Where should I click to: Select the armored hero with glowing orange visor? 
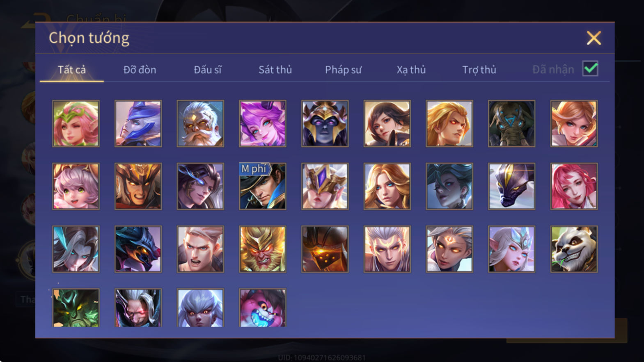(x=325, y=249)
